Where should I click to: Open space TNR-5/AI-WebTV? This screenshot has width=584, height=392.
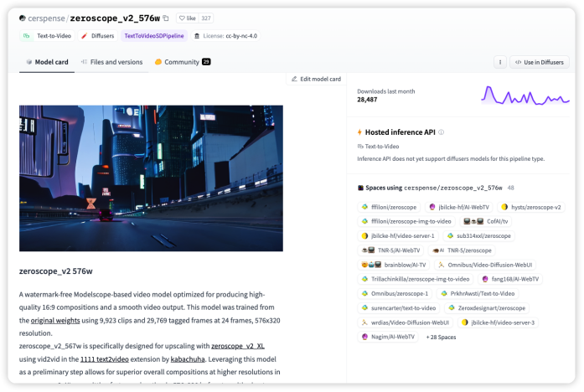(x=390, y=250)
